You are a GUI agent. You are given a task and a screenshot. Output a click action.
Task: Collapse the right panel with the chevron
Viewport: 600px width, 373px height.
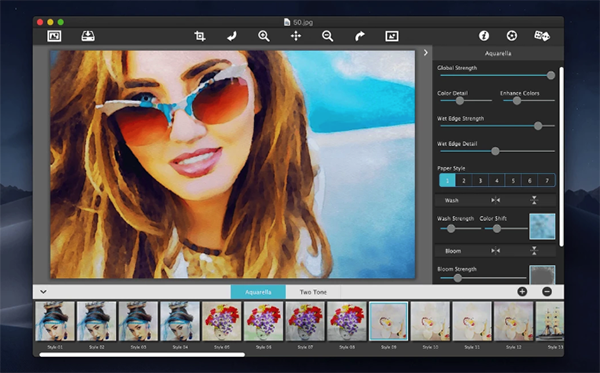426,52
